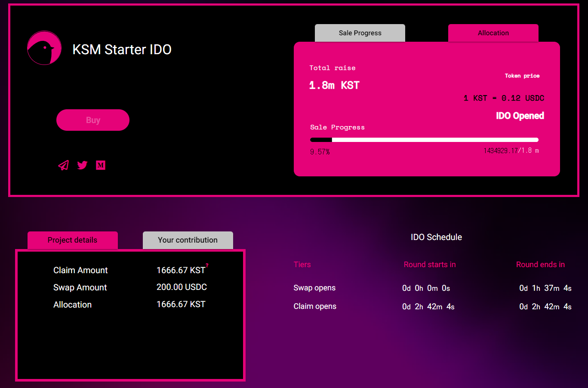Click the Claim opens row label

coord(315,306)
